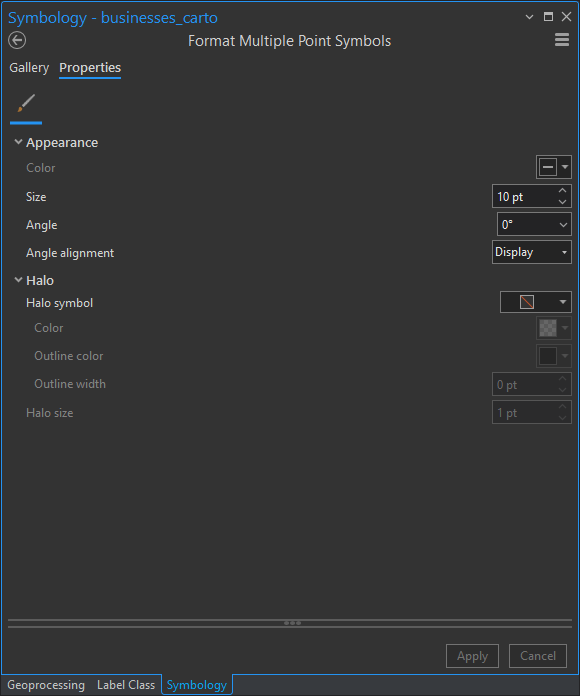Open the Angle dropdown
This screenshot has width=580, height=696.
(534, 225)
